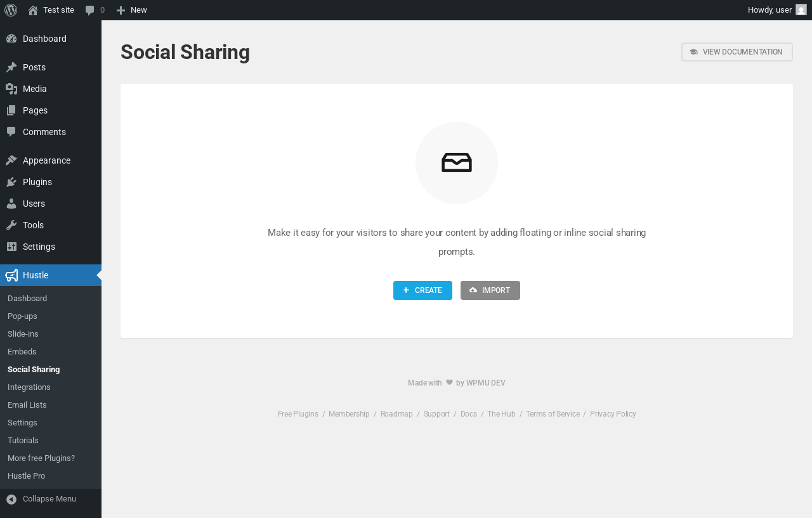Image resolution: width=812 pixels, height=518 pixels.
Task: Select Social Sharing submenu item
Action: pyautogui.click(x=51, y=370)
